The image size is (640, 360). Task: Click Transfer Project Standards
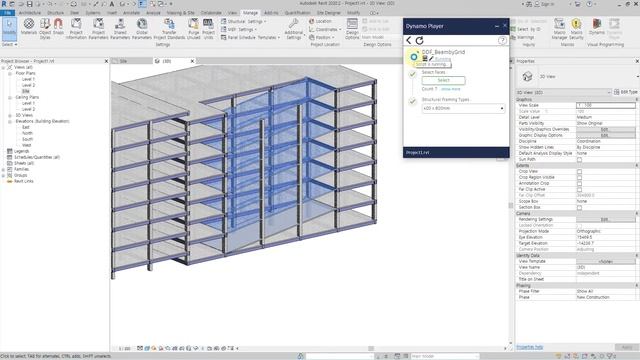click(x=169, y=28)
